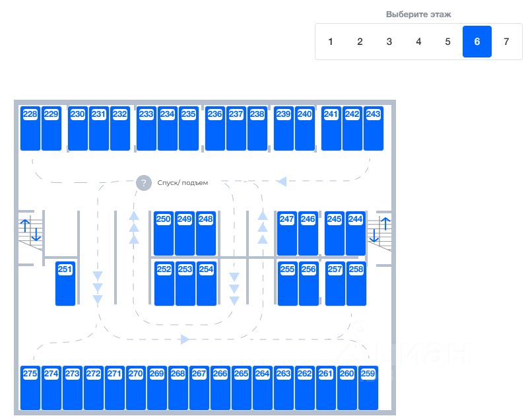The image size is (528, 420).
Task: Select parking space 252
Action: pyautogui.click(x=164, y=283)
